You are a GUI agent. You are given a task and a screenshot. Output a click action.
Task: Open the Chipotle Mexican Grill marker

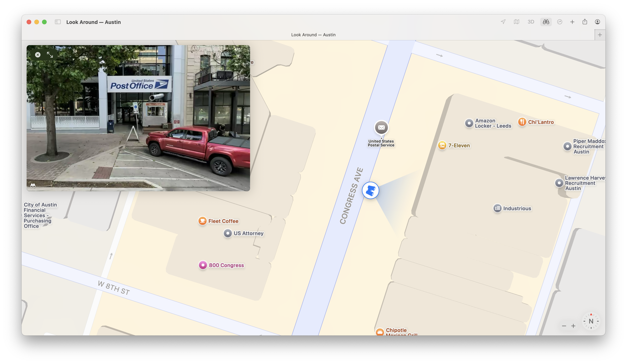click(x=380, y=332)
